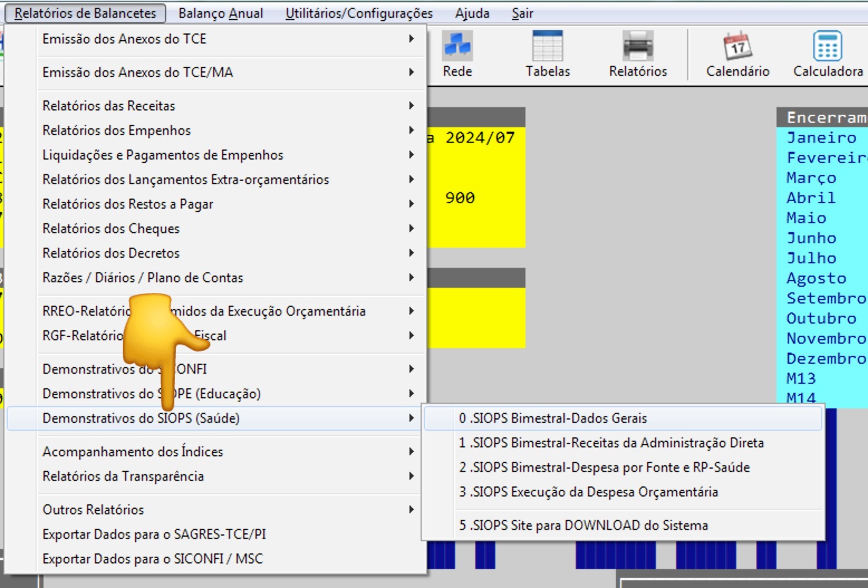Open the Utilitários/Configurações menu
Image resolution: width=868 pixels, height=588 pixels.
click(x=359, y=13)
